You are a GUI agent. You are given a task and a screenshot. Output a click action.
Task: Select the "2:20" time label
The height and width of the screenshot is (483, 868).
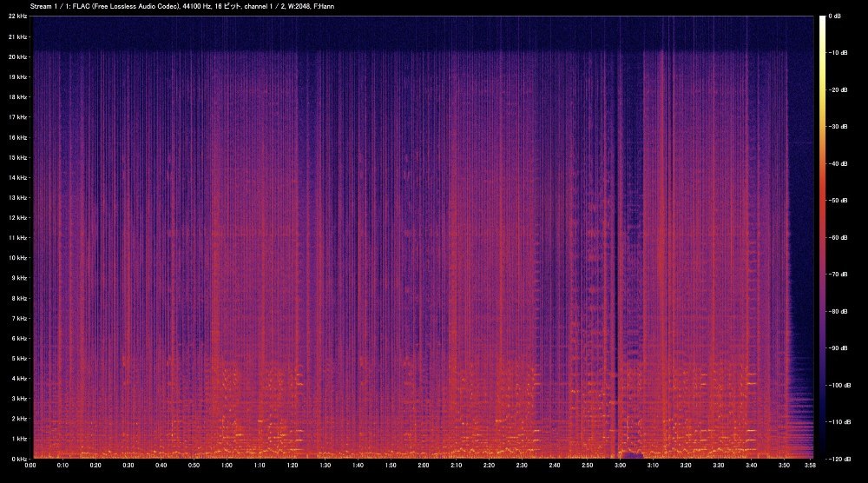click(489, 466)
